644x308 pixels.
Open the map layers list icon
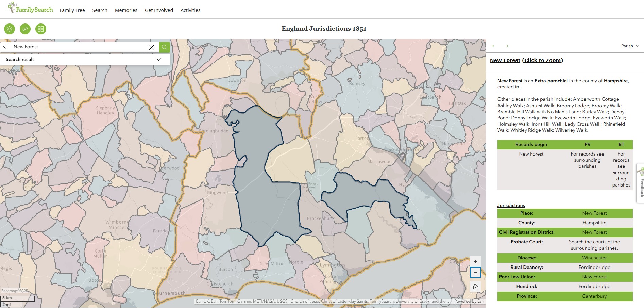(x=10, y=29)
